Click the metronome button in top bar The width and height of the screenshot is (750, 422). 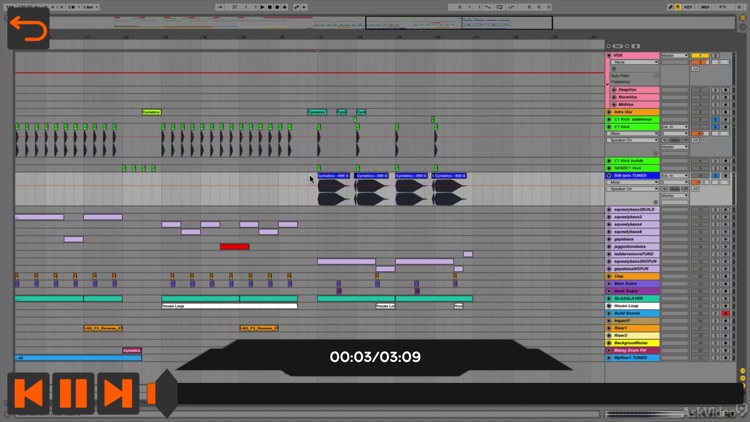74,7
